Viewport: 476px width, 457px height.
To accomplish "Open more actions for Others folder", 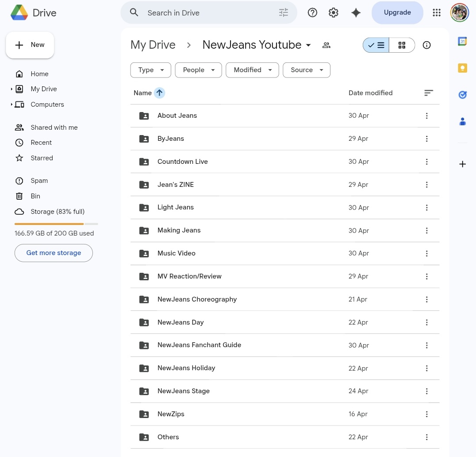I will click(x=426, y=437).
